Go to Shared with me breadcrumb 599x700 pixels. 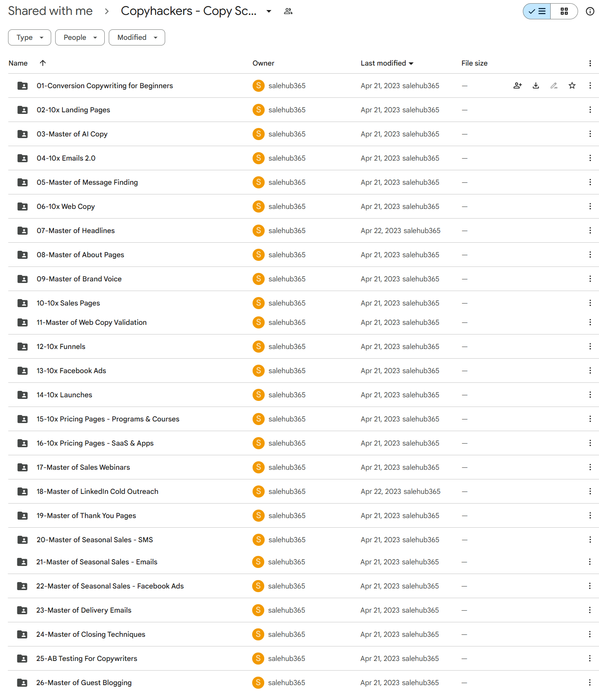click(x=50, y=11)
